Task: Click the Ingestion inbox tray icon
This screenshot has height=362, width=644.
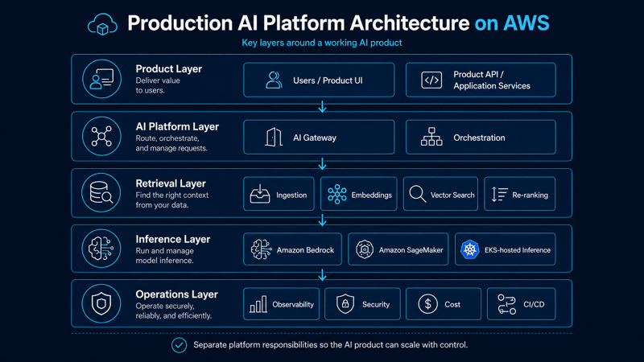Action: point(260,194)
